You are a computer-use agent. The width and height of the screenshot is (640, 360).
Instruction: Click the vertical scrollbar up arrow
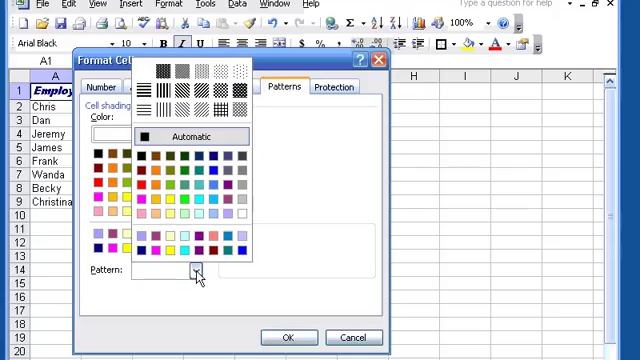pyautogui.click(x=610, y=81)
